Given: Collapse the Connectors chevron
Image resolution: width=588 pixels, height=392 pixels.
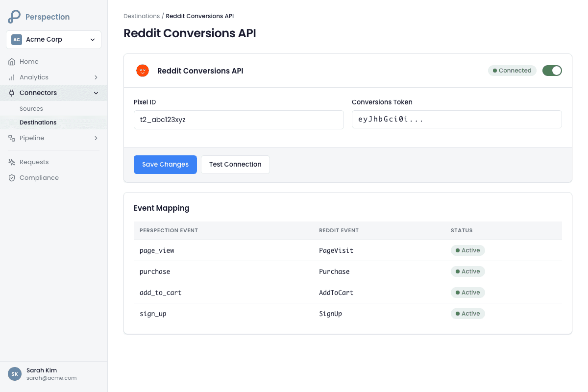Looking at the screenshot, I should (96, 93).
